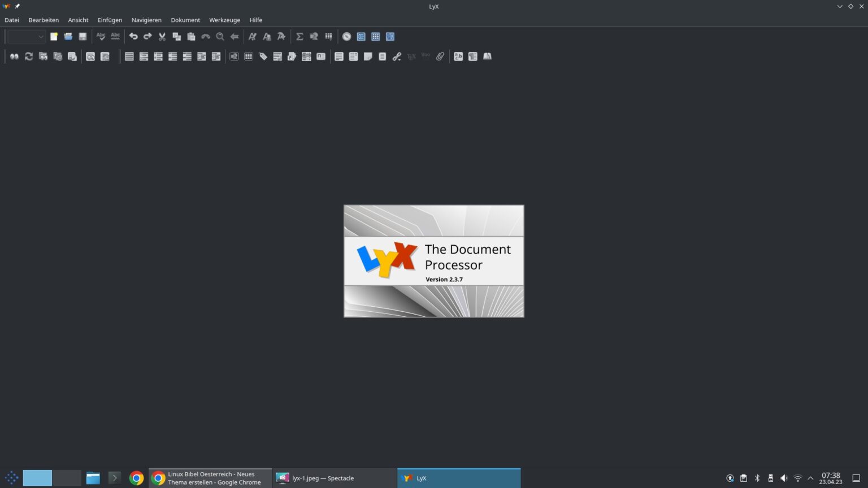Preview the document output
The height and width of the screenshot is (488, 868).
tap(14, 56)
